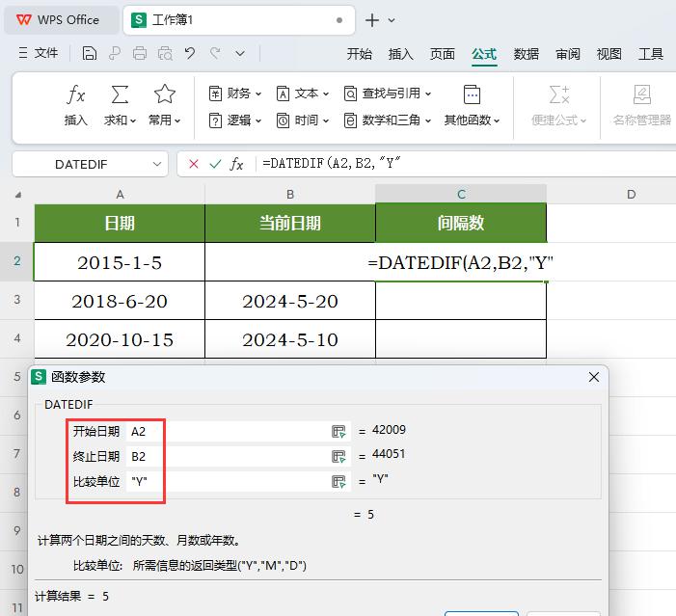Open the Name Box dropdown arrow
This screenshot has width=676, height=616.
click(x=157, y=164)
